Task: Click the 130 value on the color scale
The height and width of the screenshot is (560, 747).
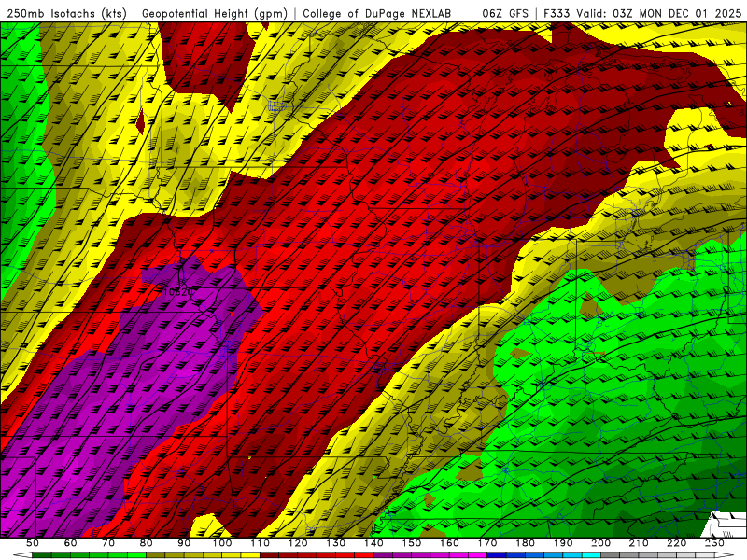Action: 336,543
